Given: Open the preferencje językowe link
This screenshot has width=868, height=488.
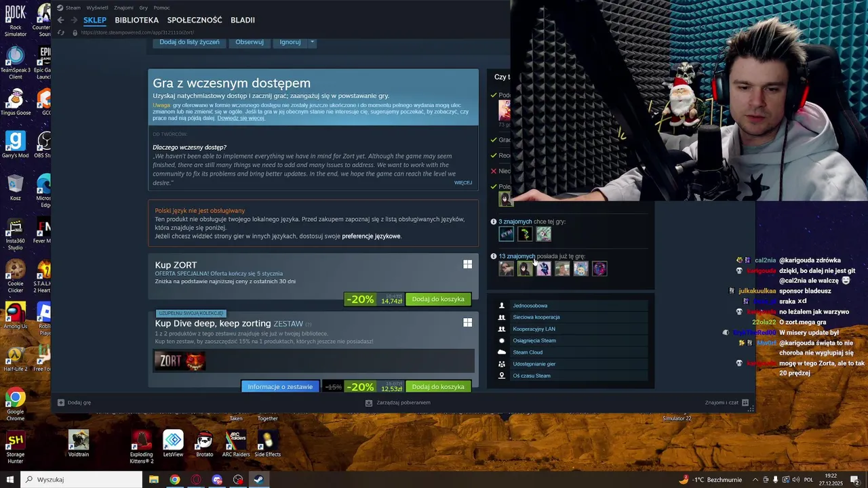Looking at the screenshot, I should point(371,236).
